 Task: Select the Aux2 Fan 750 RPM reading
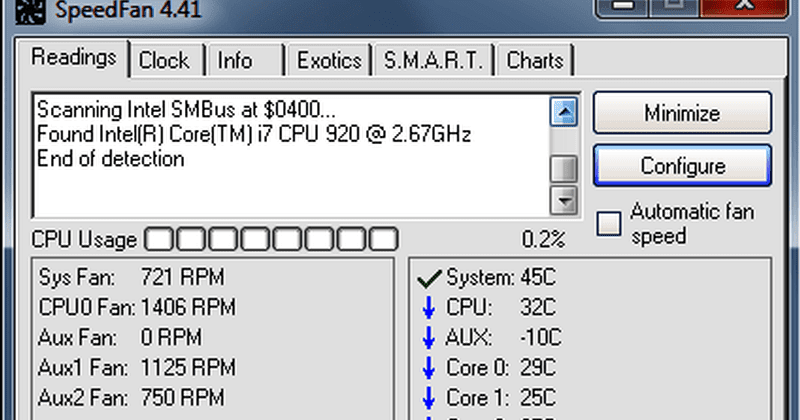(131, 398)
